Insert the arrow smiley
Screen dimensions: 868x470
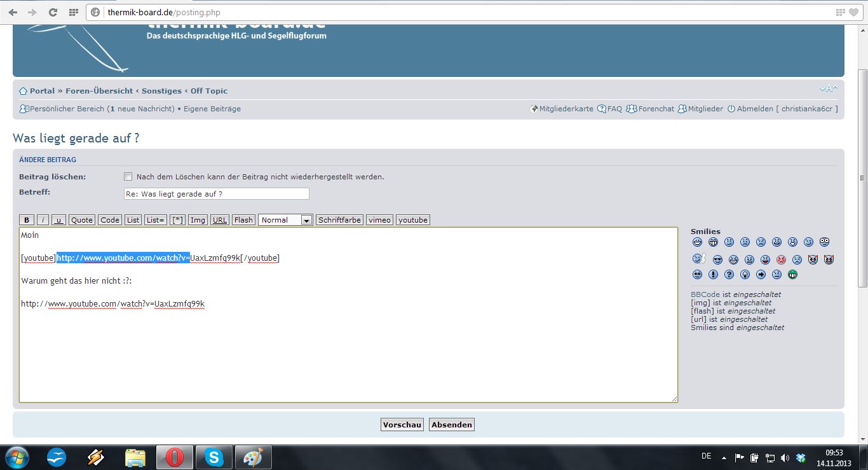pos(761,275)
